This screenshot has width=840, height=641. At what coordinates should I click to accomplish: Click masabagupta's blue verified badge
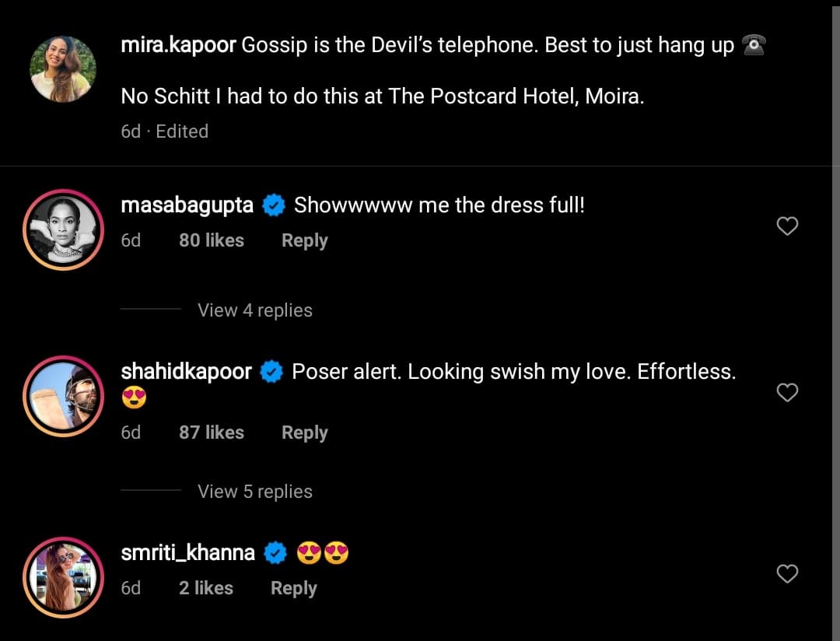272,206
